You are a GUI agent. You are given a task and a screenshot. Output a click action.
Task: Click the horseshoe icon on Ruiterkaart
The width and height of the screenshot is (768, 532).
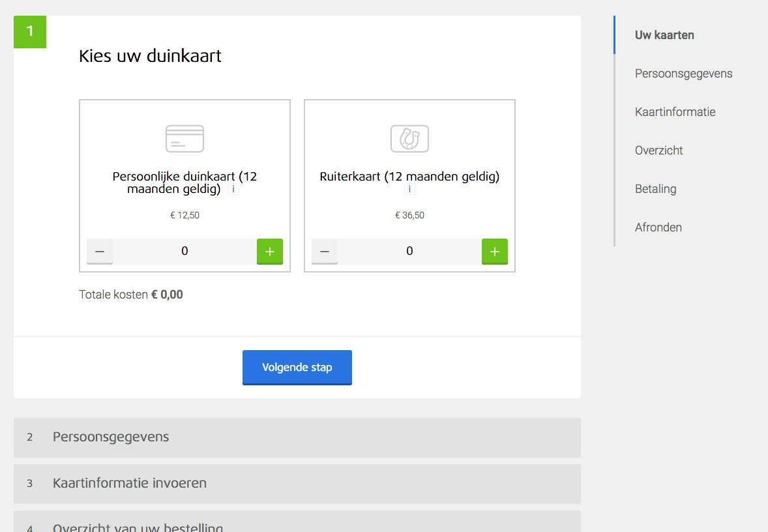coord(409,138)
